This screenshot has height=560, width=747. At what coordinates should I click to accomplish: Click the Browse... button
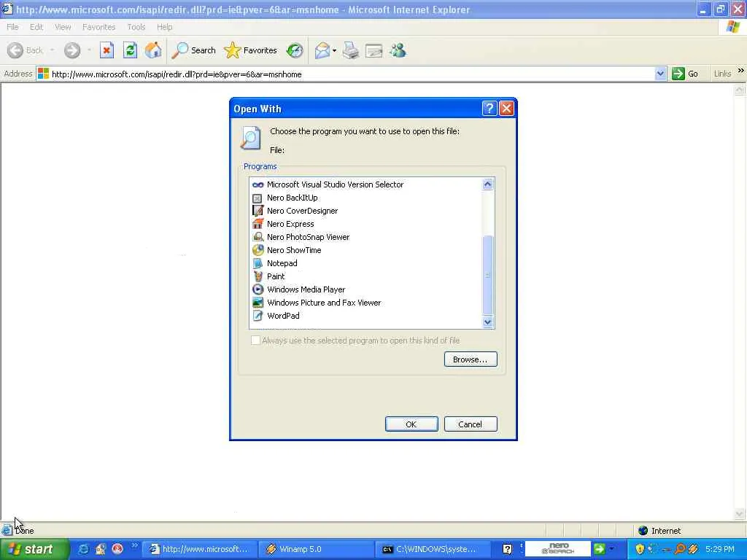click(471, 359)
